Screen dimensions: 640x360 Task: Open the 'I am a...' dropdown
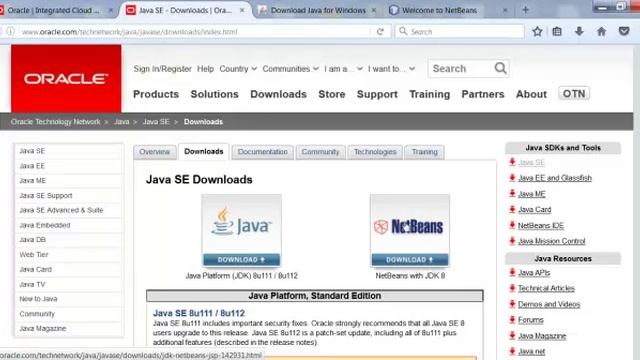(343, 69)
